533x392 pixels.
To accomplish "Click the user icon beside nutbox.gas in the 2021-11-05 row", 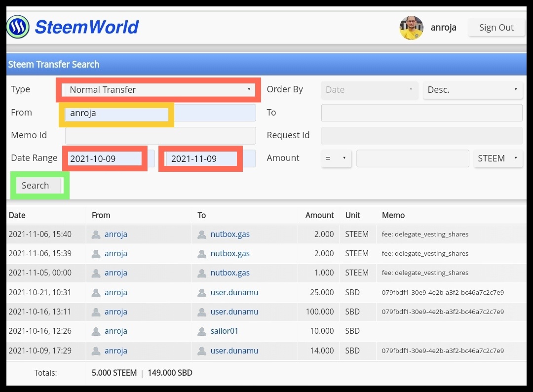I will point(202,274).
